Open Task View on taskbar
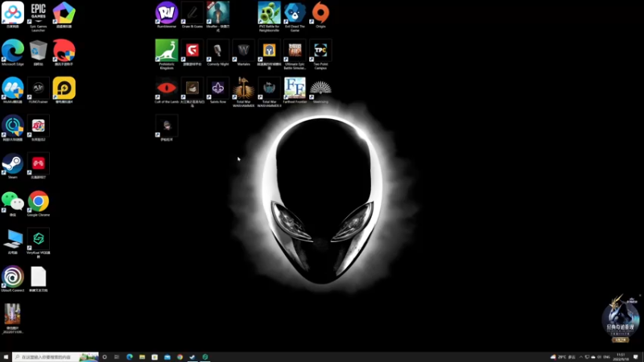This screenshot has height=362, width=644. pyautogui.click(x=117, y=357)
